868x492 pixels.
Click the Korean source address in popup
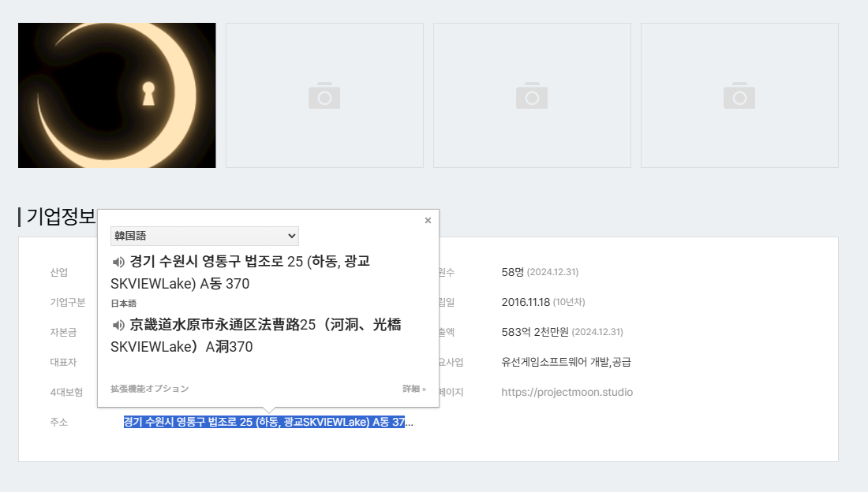(x=241, y=272)
